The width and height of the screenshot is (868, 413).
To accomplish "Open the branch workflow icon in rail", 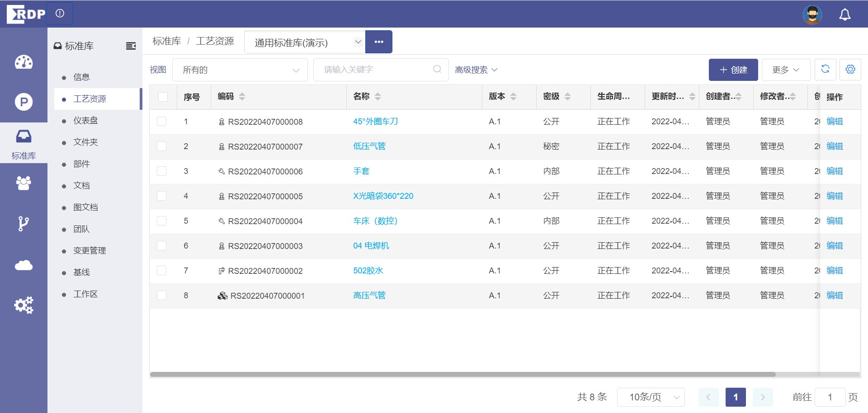I will (24, 224).
